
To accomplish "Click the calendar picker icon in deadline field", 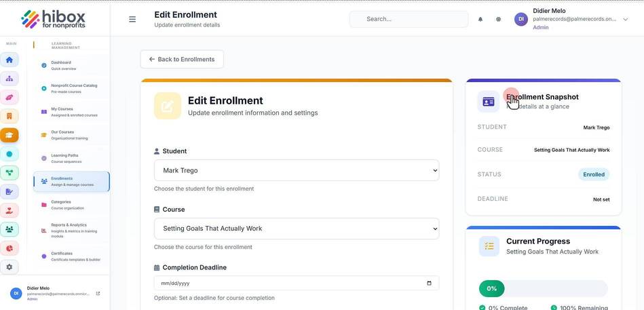I will click(x=429, y=284).
